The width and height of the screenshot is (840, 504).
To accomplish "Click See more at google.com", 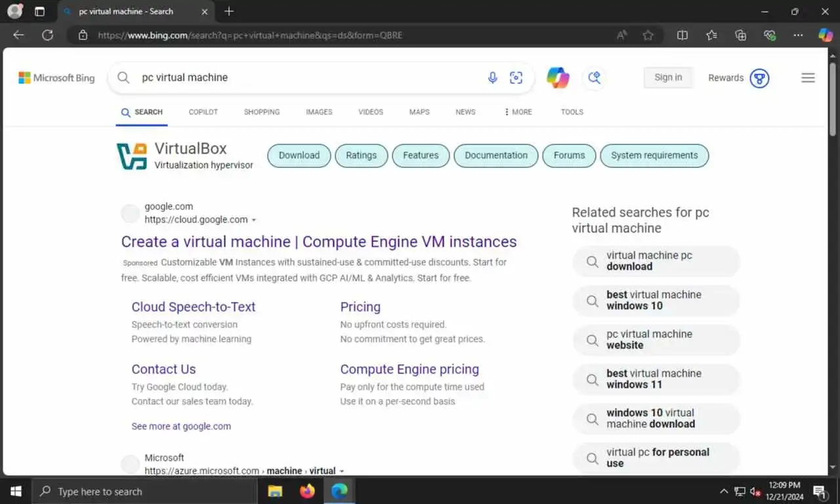I will 181,426.
